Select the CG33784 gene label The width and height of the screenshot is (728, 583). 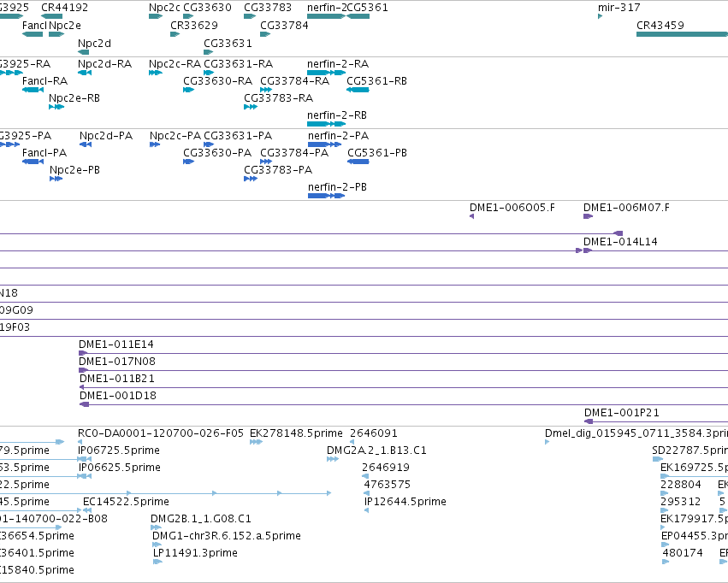pyautogui.click(x=284, y=25)
